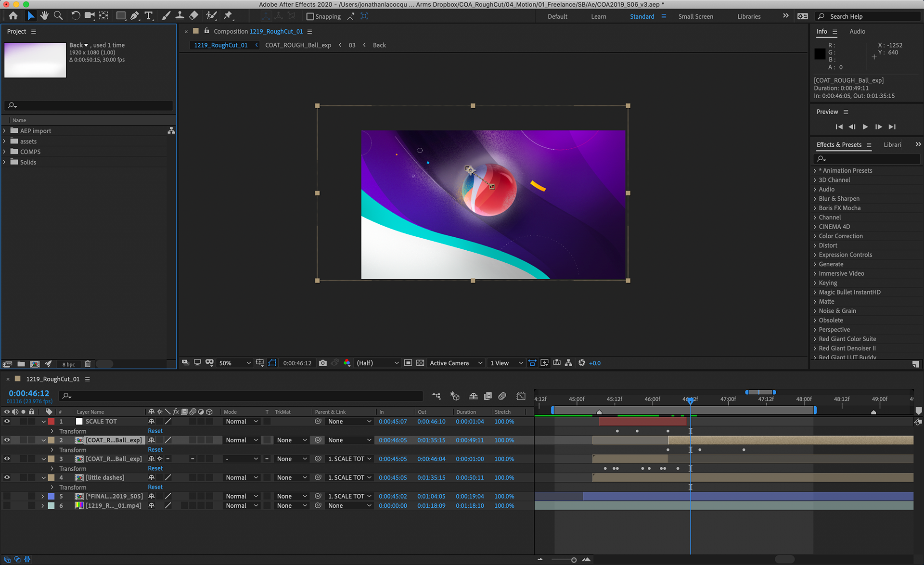Select the Type tool
This screenshot has width=924, height=565.
pos(149,16)
